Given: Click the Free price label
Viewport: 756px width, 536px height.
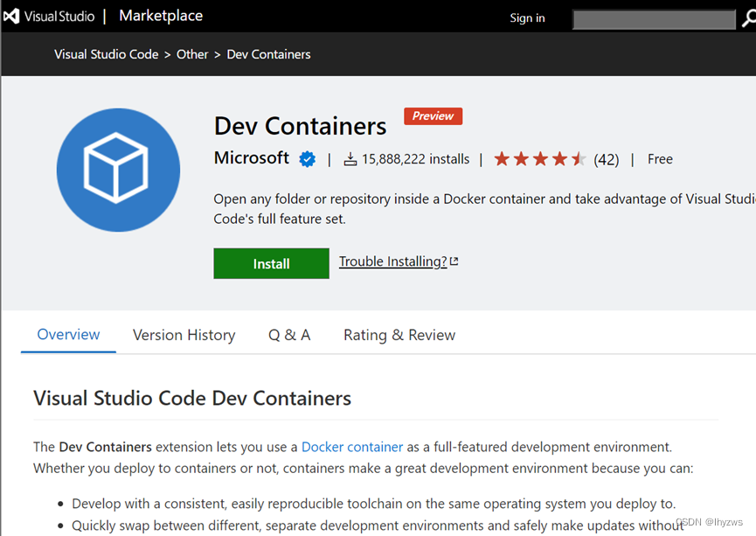Looking at the screenshot, I should [660, 159].
